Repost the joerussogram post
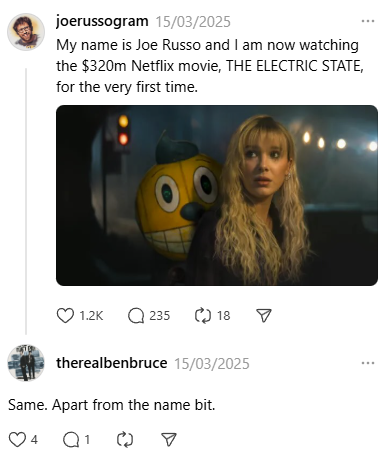 [x=203, y=315]
